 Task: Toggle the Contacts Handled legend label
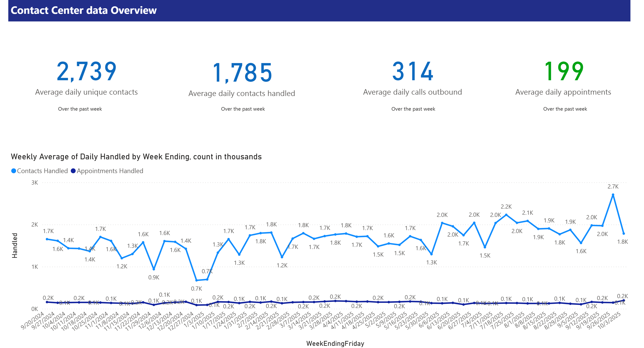pos(42,171)
